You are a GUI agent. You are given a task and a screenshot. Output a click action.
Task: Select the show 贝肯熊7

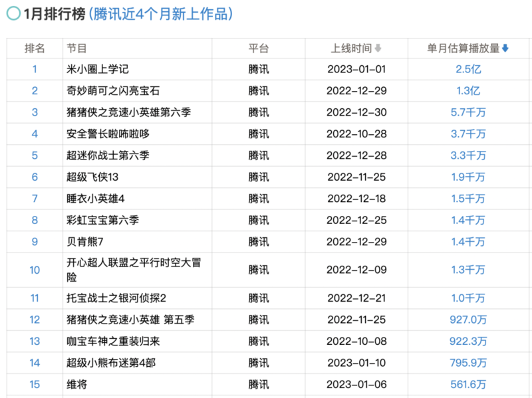click(85, 242)
